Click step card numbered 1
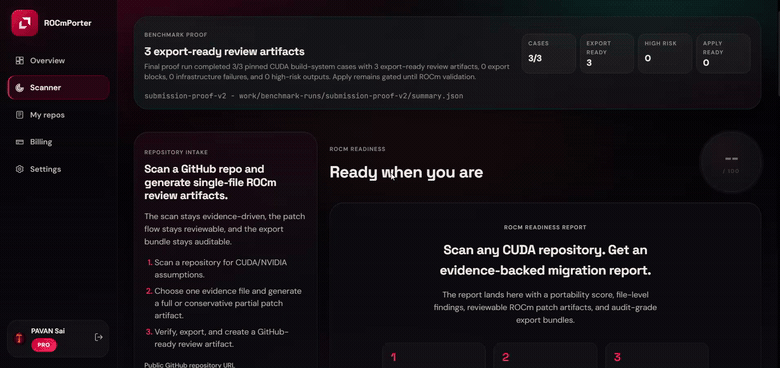 pos(434,356)
